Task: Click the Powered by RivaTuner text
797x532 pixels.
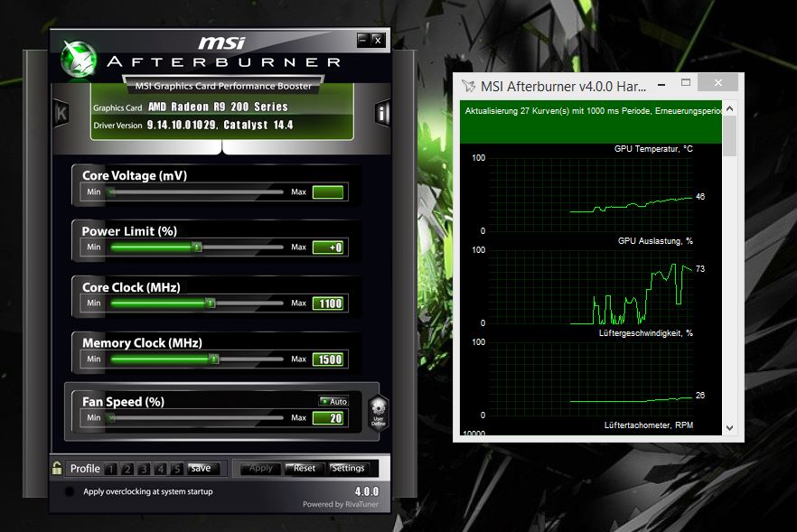Action: click(x=341, y=504)
